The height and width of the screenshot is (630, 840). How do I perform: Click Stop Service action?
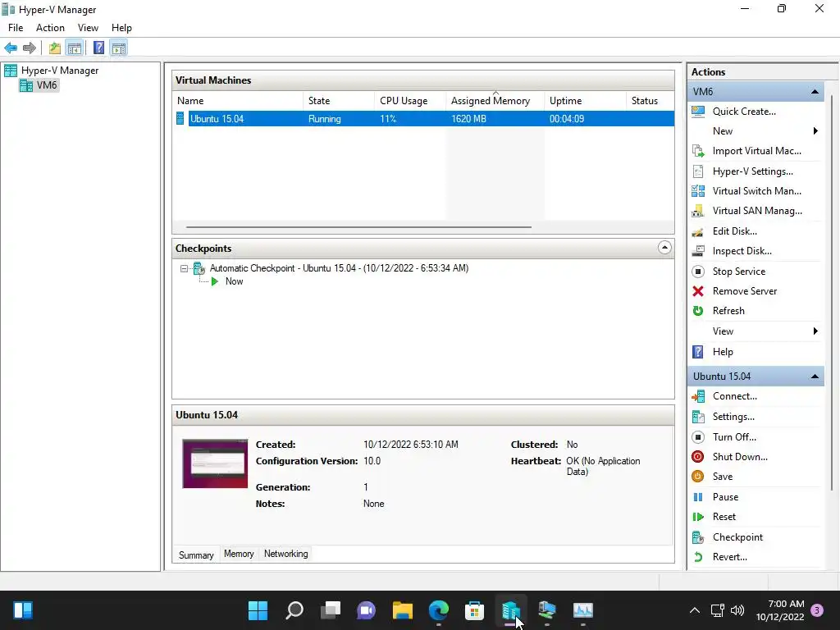pos(739,272)
